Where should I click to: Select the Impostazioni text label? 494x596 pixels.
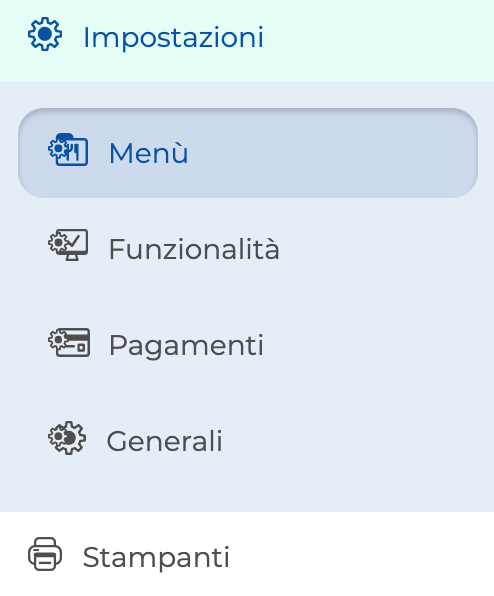pyautogui.click(x=173, y=38)
